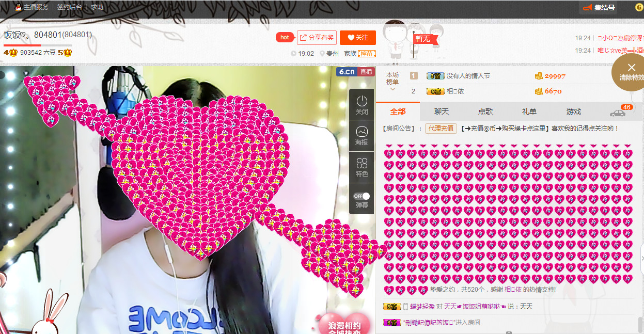644x334 pixels.
Task: Click the mobile phone icon beside 蝶梦轻盈
Action: 405,307
